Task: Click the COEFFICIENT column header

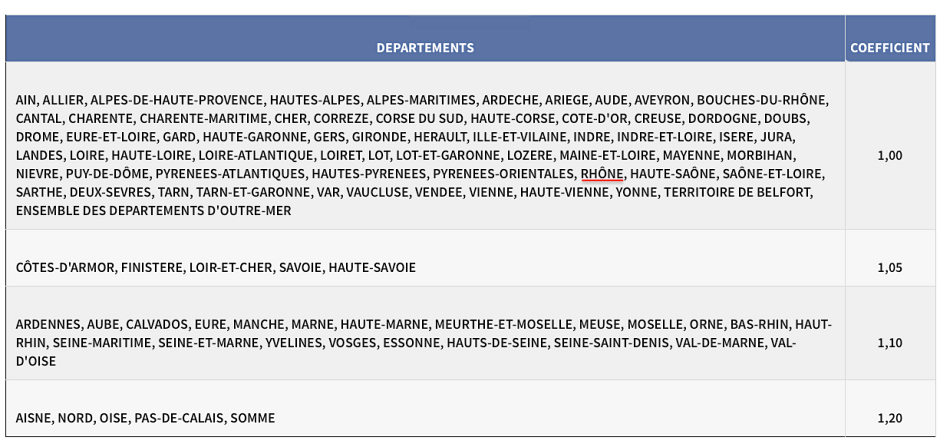Action: (x=890, y=48)
